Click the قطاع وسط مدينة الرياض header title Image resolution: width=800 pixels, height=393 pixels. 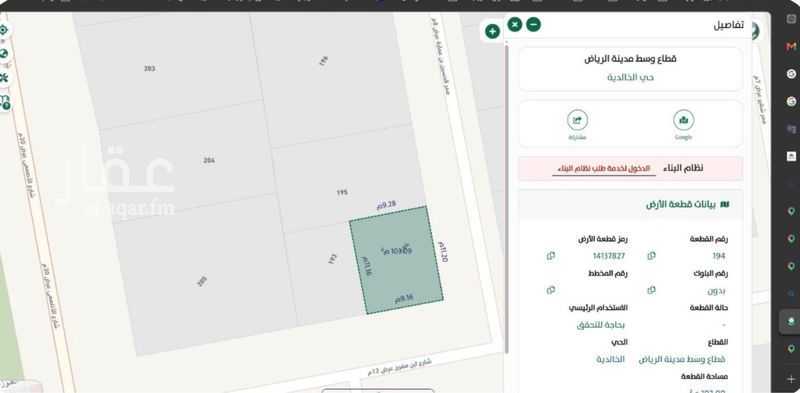630,59
